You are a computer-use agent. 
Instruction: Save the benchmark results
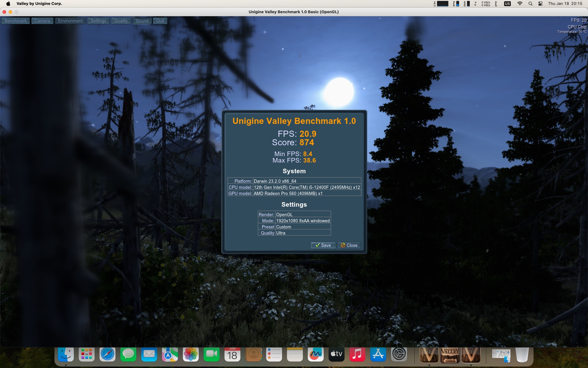point(323,245)
